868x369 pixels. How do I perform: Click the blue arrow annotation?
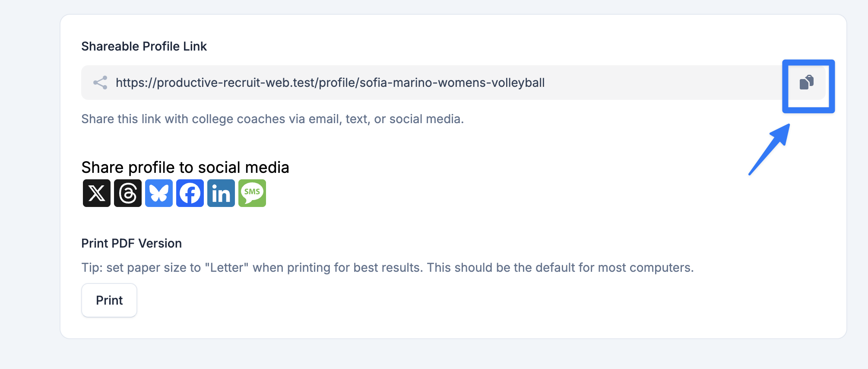click(x=770, y=150)
